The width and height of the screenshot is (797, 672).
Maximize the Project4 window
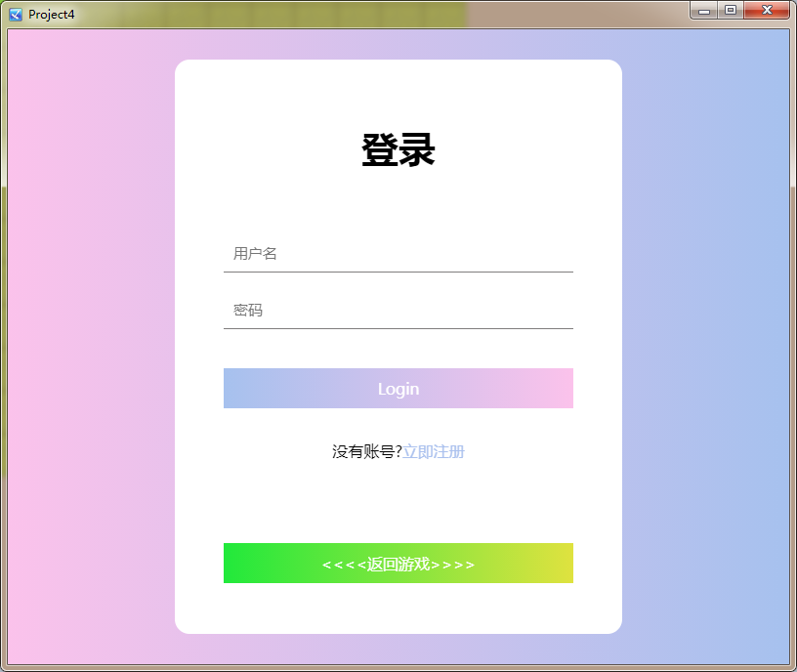click(731, 10)
